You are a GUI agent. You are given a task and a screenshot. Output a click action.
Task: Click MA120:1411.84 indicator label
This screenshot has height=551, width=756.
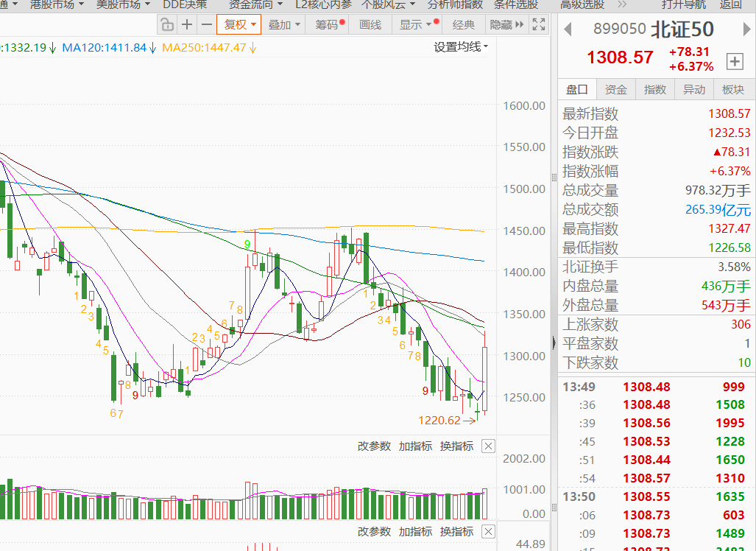click(x=109, y=48)
